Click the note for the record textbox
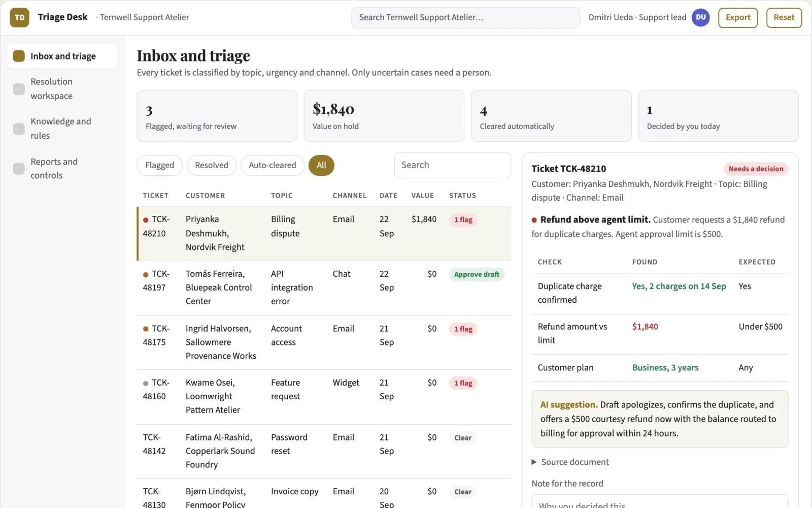The height and width of the screenshot is (508, 812). tap(660, 501)
